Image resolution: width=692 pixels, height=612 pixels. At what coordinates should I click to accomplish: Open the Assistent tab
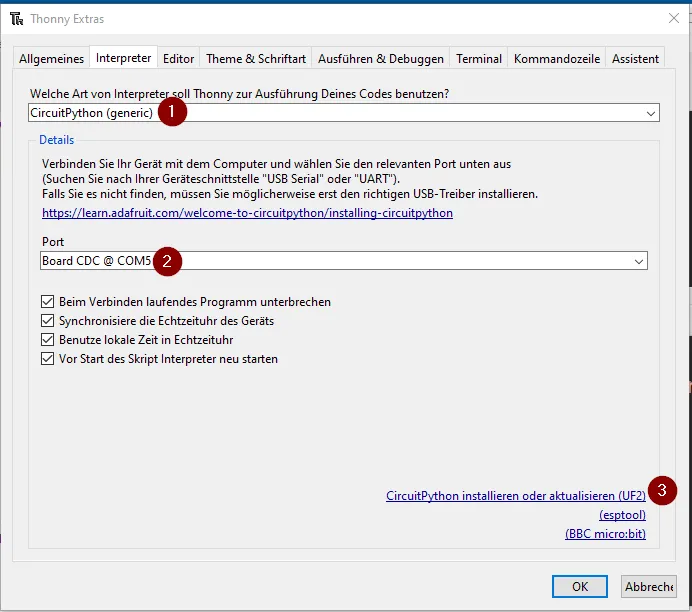[636, 59]
